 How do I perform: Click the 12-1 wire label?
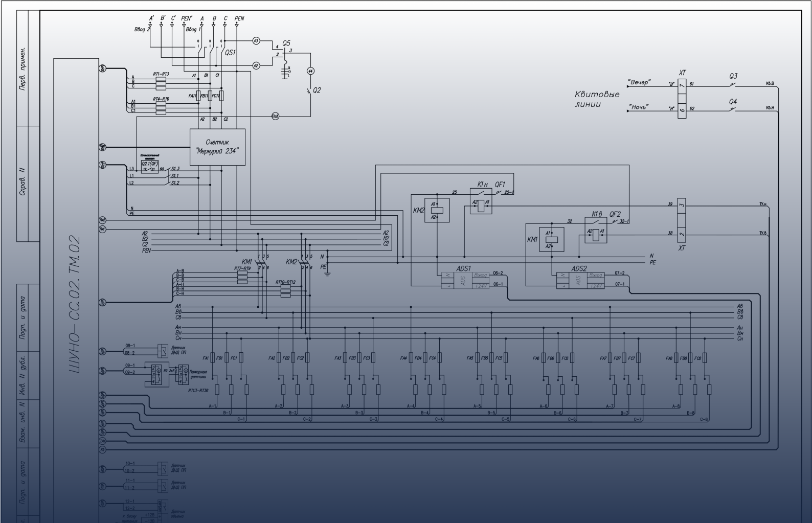130,501
